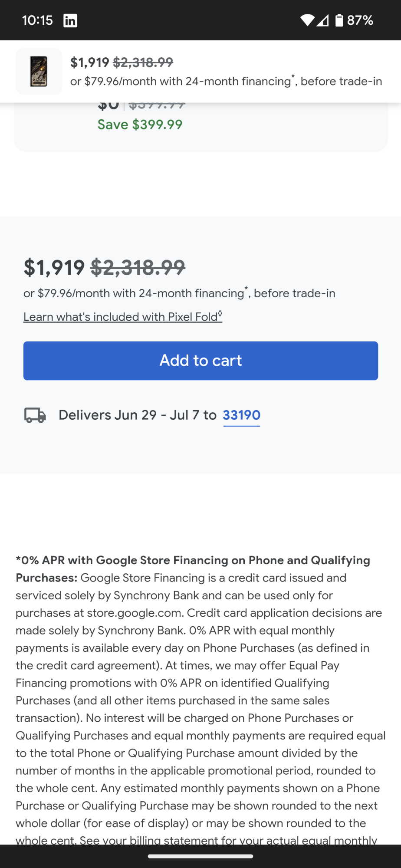
Task: Tap the $1,919 price in sticky header
Action: point(90,62)
